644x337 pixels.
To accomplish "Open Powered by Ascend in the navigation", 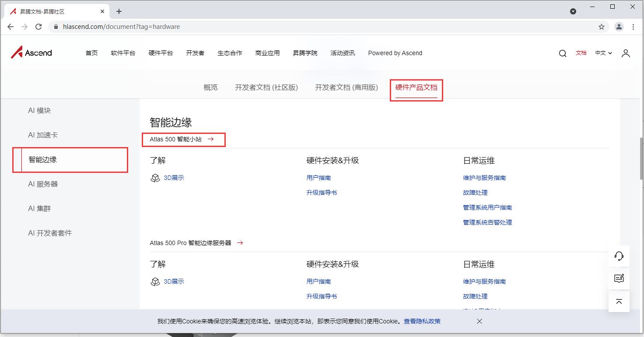I will [x=395, y=53].
